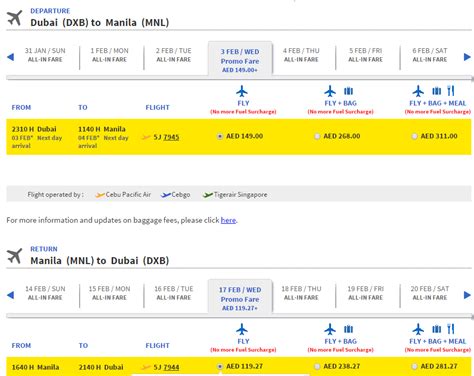Click the '2310 H Dubai' departure time

pyautogui.click(x=34, y=129)
